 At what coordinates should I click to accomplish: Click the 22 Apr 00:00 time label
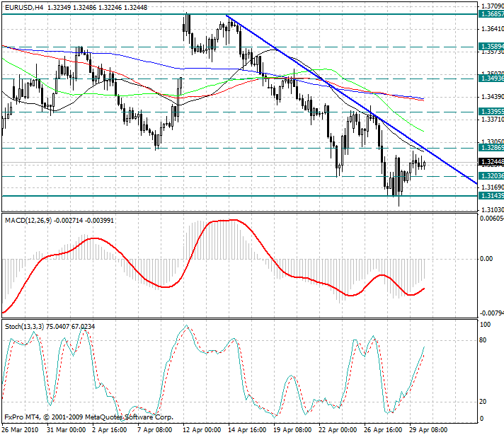click(x=338, y=430)
